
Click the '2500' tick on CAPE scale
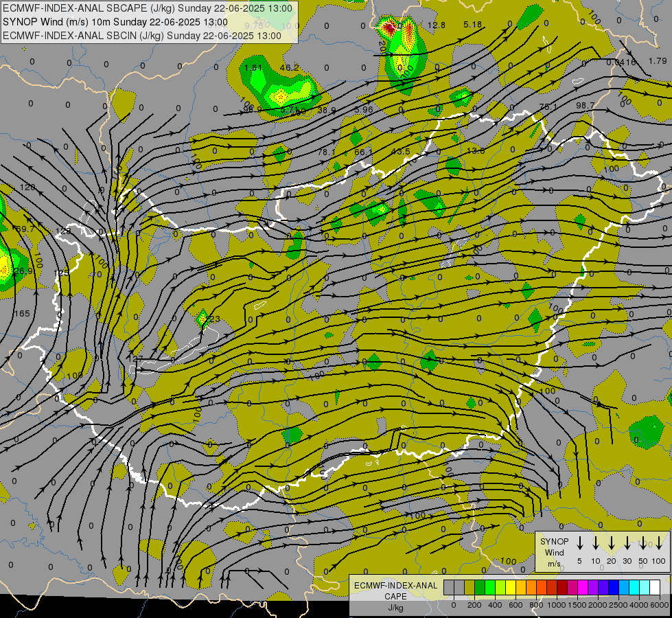pyautogui.click(x=618, y=605)
